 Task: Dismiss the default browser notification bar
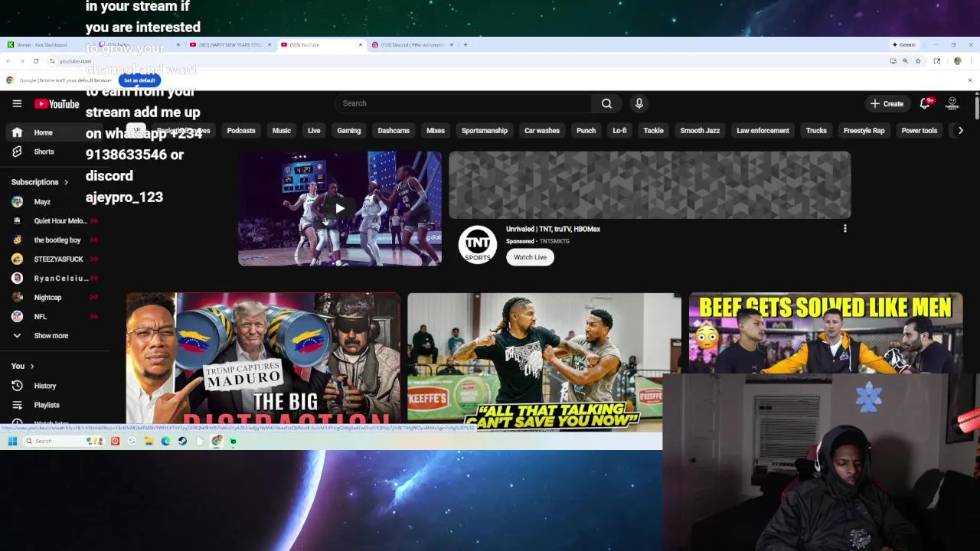tap(969, 80)
